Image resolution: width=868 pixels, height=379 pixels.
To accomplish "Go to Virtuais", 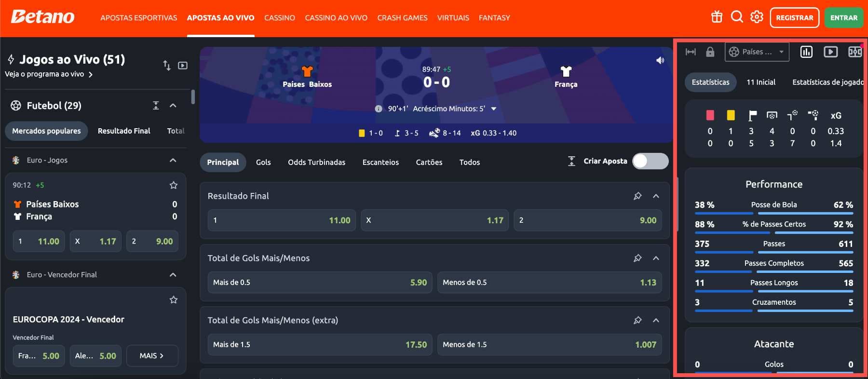I will point(453,18).
